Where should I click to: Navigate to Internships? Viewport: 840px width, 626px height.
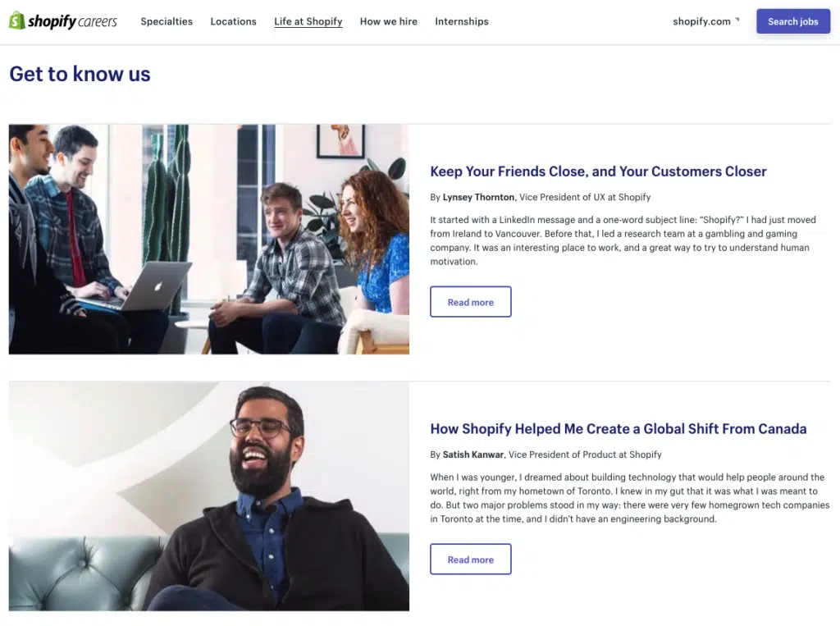point(462,21)
